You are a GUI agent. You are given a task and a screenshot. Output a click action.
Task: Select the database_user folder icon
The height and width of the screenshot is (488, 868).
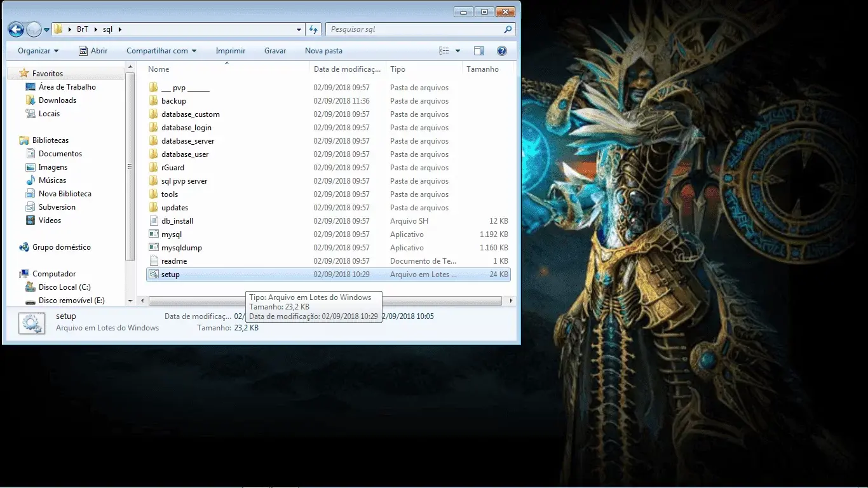click(153, 154)
